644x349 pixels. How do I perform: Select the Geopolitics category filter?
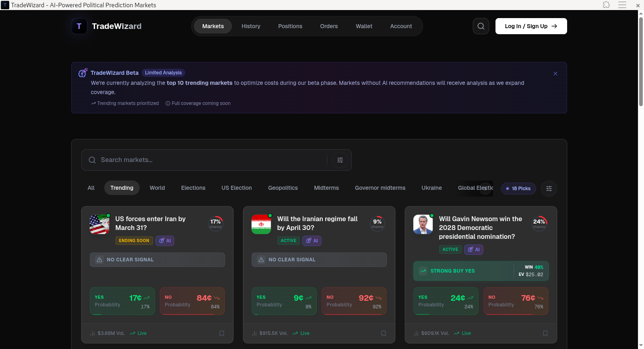(x=283, y=188)
